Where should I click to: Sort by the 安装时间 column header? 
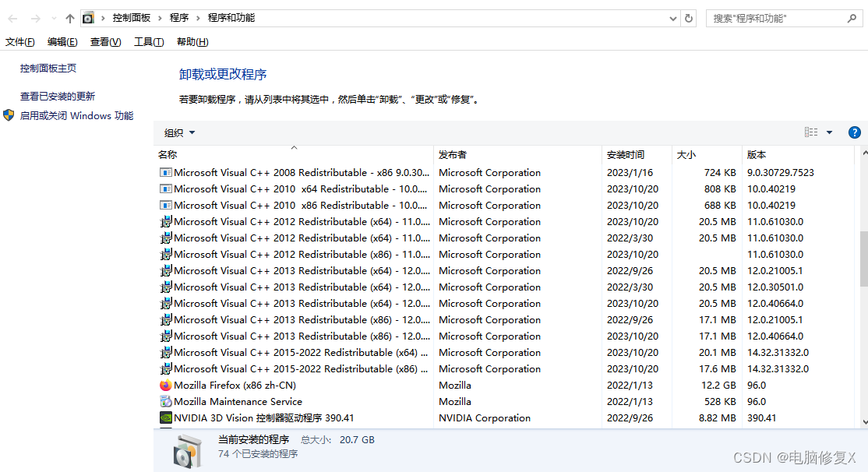pyautogui.click(x=637, y=155)
